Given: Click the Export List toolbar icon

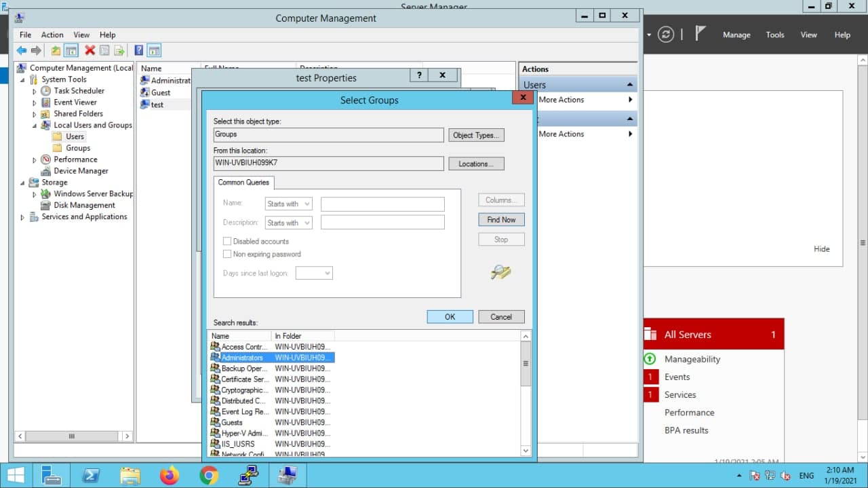Looking at the screenshot, I should pyautogui.click(x=119, y=50).
